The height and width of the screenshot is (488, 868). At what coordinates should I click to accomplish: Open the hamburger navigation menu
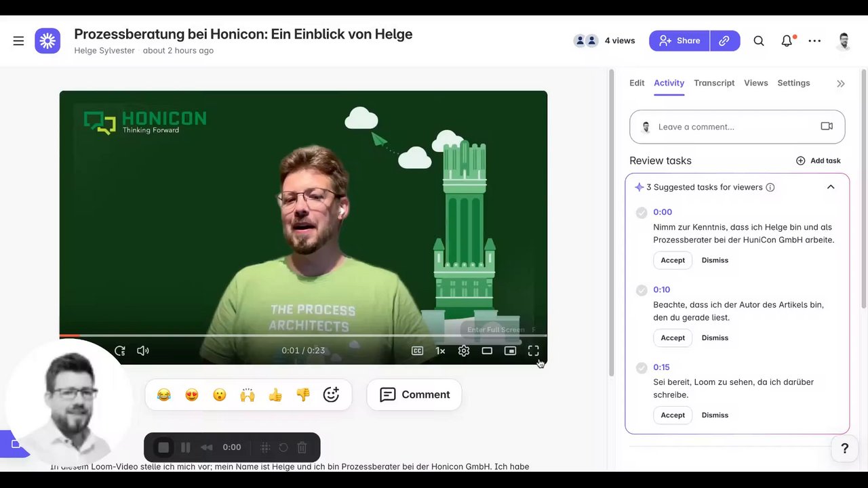point(18,41)
